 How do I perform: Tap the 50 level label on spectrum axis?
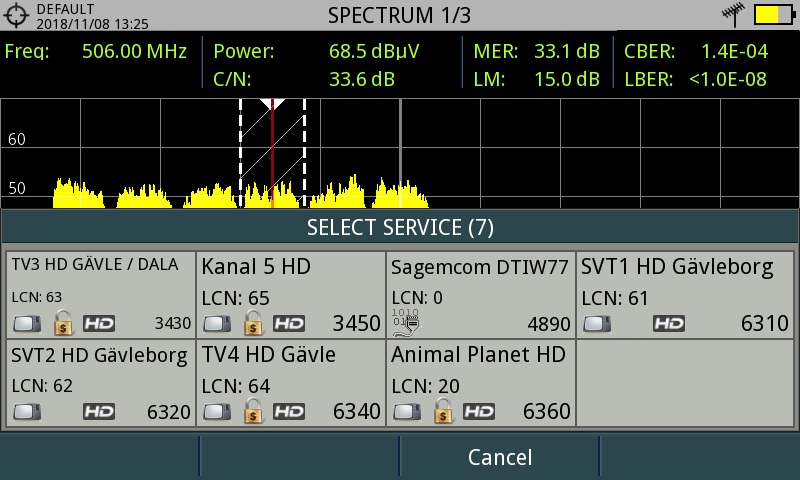point(17,188)
